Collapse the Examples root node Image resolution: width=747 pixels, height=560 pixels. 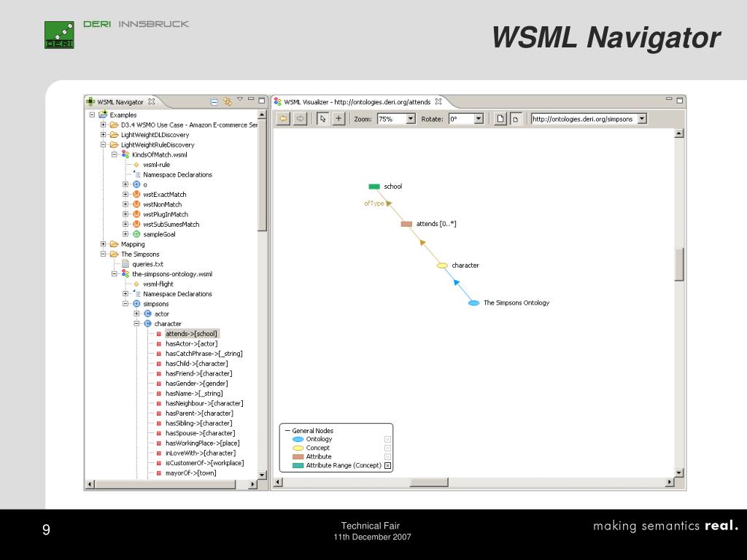(x=92, y=114)
